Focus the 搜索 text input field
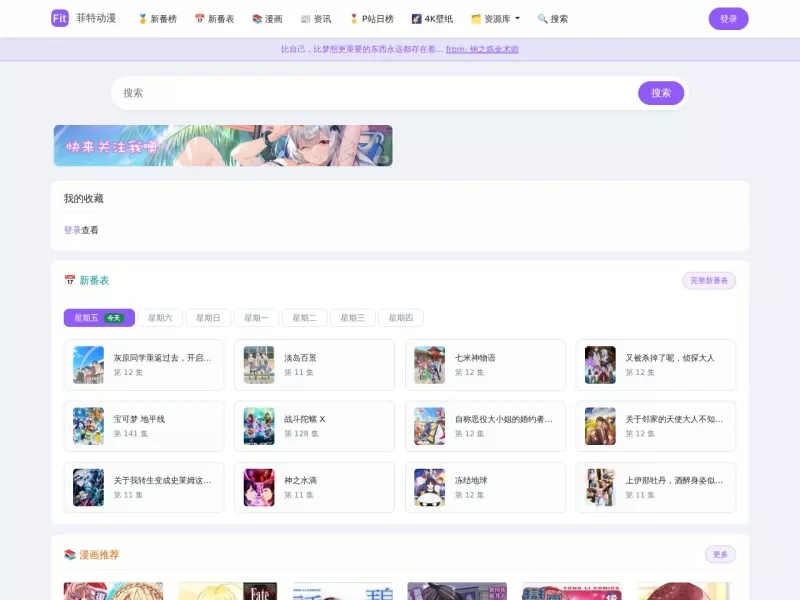 (x=377, y=93)
